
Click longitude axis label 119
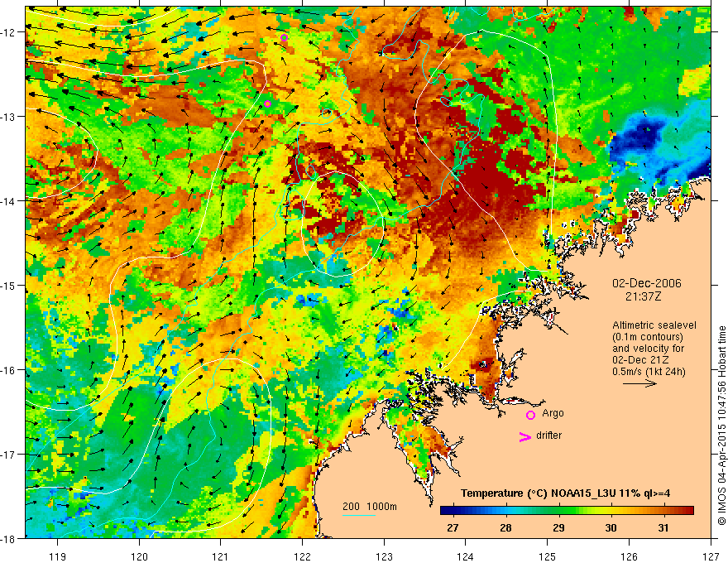(x=57, y=556)
